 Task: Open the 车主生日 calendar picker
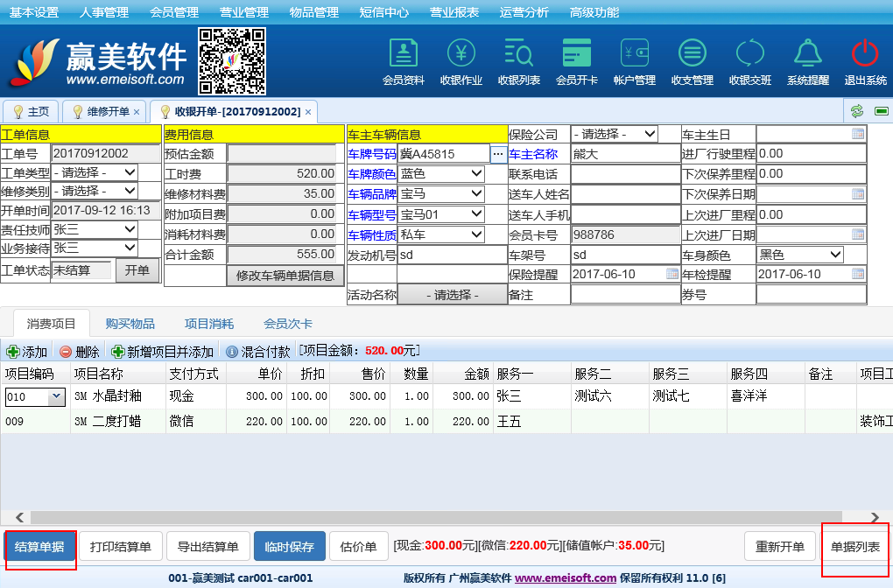coord(857,134)
